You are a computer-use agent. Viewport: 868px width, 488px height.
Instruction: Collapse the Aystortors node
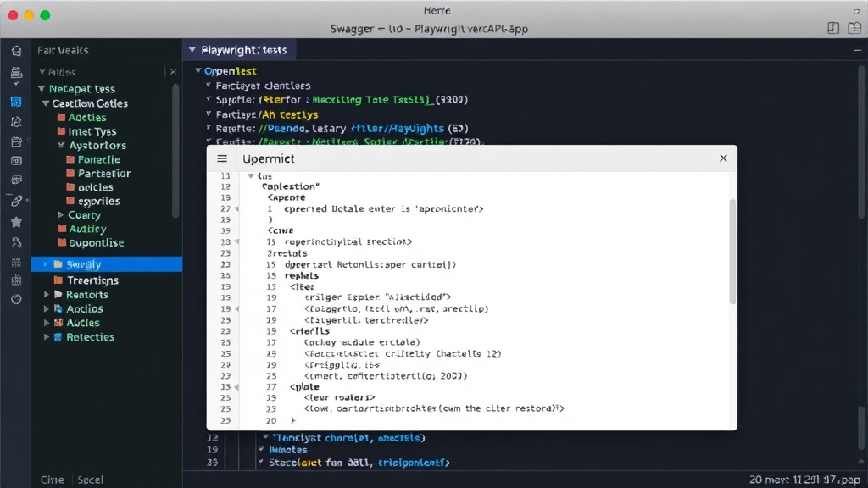pyautogui.click(x=61, y=146)
